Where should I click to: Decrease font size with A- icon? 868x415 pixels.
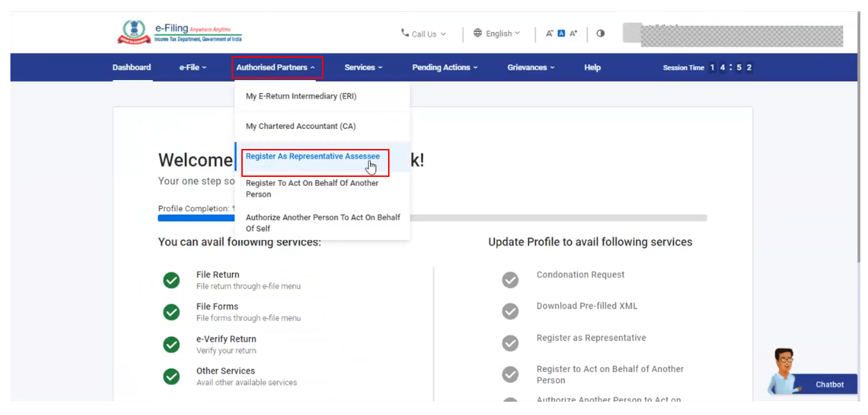[x=549, y=33]
